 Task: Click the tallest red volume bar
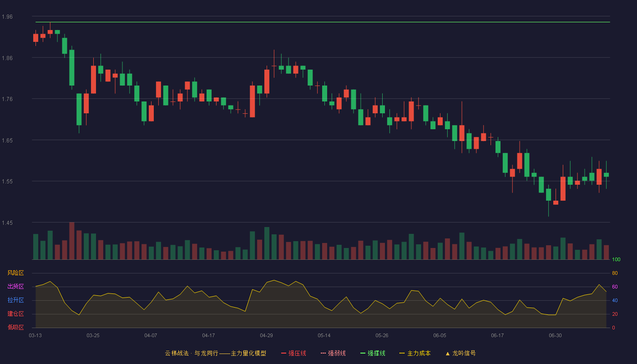click(x=71, y=241)
